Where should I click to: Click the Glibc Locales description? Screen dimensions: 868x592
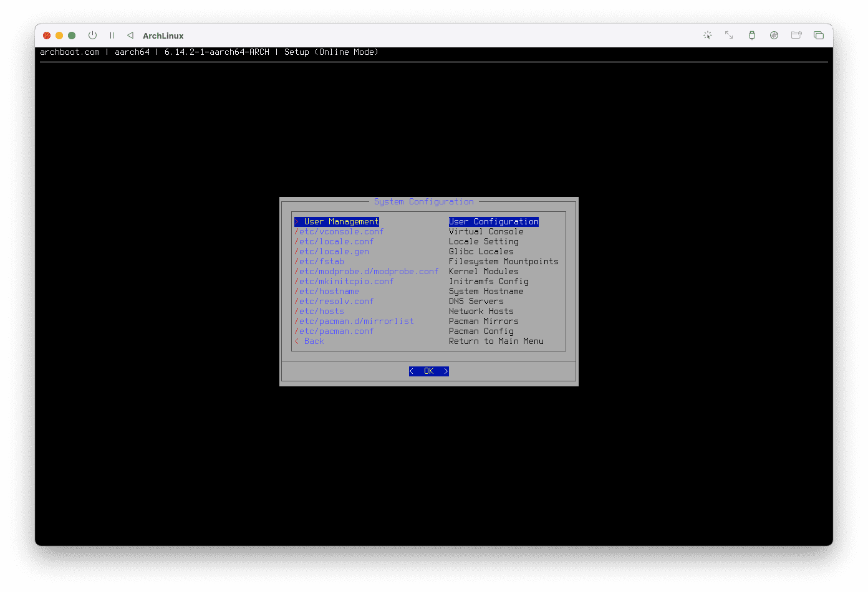[x=481, y=252]
